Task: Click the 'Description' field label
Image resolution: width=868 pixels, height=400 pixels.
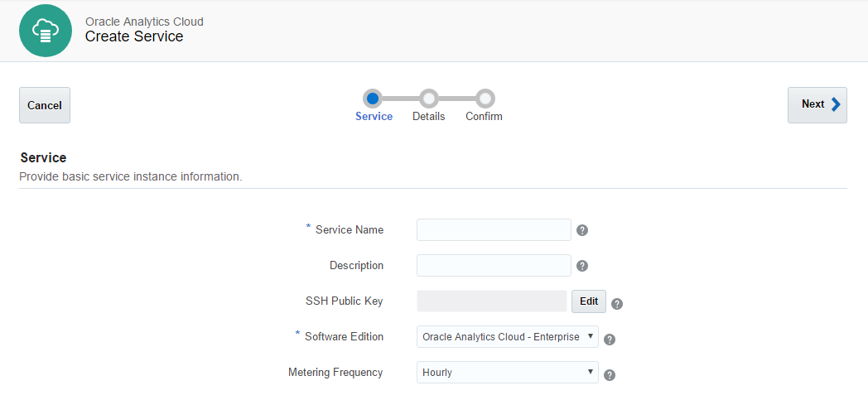Action: click(x=356, y=266)
